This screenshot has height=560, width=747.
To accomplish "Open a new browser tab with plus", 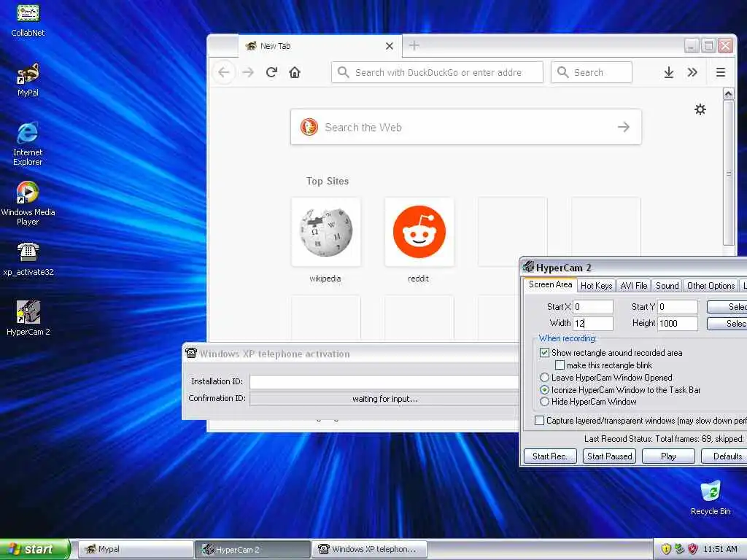I will pos(414,46).
